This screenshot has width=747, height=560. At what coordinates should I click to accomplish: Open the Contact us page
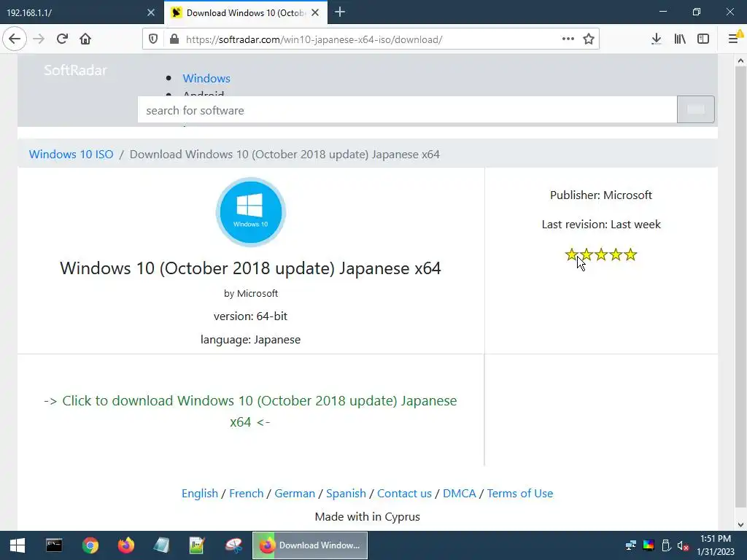tap(404, 494)
